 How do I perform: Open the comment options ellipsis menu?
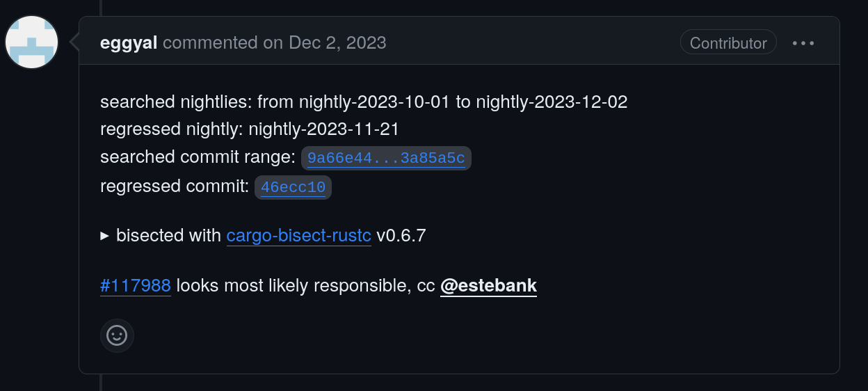[803, 43]
